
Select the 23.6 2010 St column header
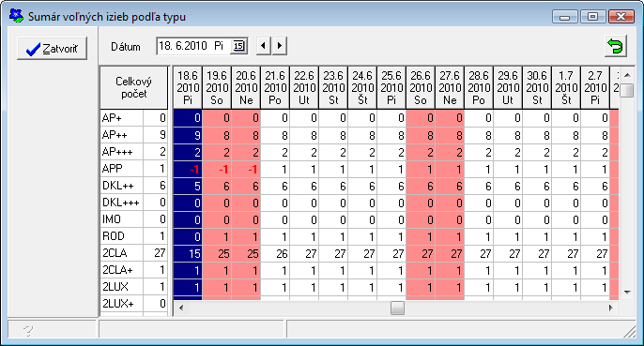coord(333,88)
